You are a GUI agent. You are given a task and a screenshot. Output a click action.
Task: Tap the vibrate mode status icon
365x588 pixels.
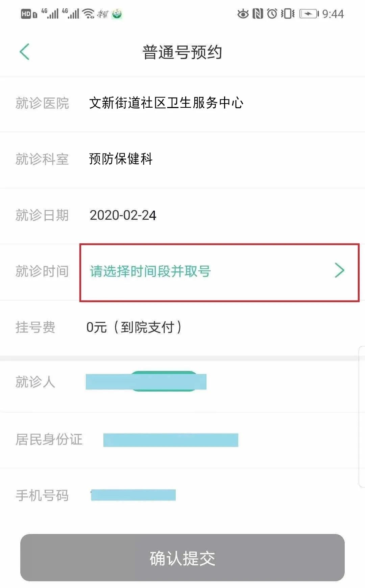point(288,14)
